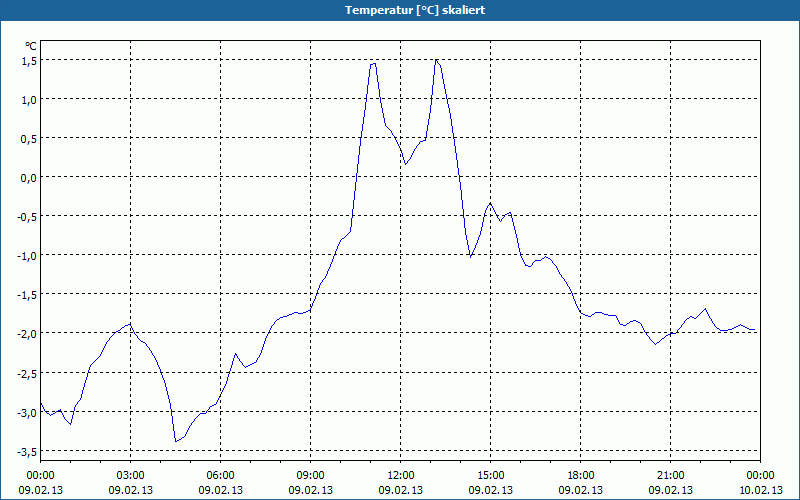
Task: Select the -1,5 y-axis label
Action: (x=28, y=295)
